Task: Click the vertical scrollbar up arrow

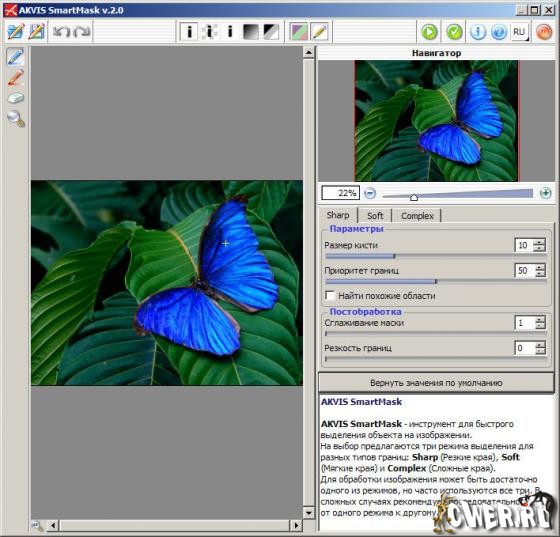Action: [309, 53]
